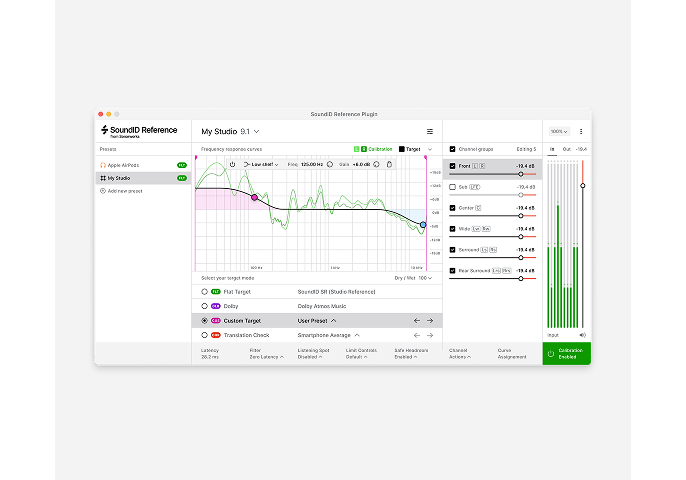Click the Front group level slider
This screenshot has height=480, width=686.
point(492,174)
